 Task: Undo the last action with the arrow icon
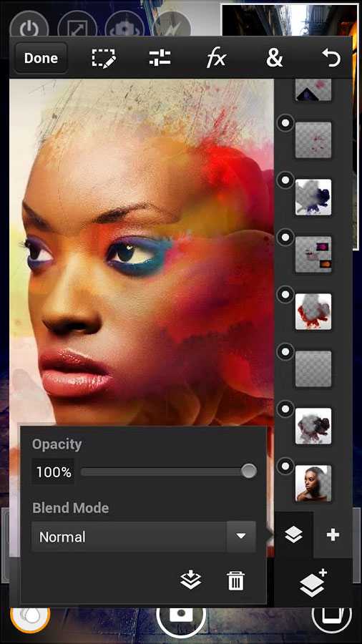pyautogui.click(x=331, y=58)
